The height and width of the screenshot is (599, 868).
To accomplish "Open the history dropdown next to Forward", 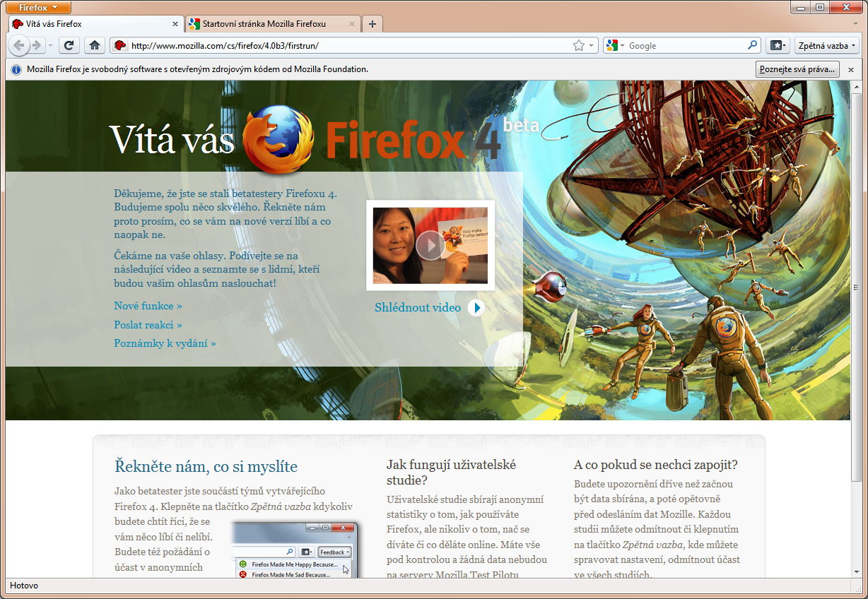I will tap(50, 46).
